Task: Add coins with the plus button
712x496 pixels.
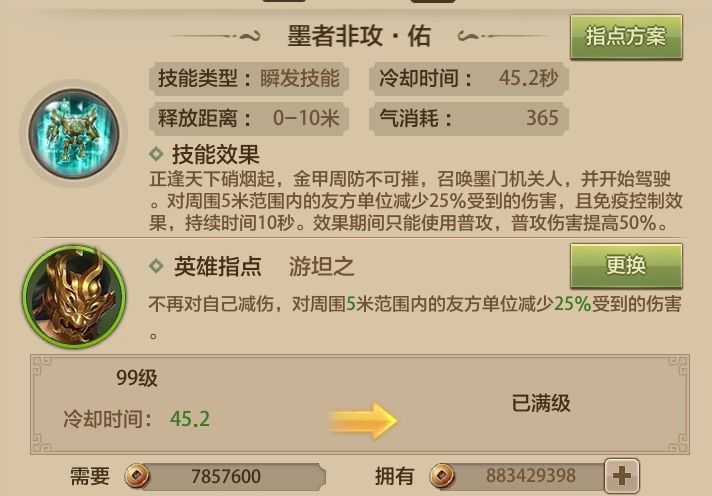Action: click(x=622, y=476)
